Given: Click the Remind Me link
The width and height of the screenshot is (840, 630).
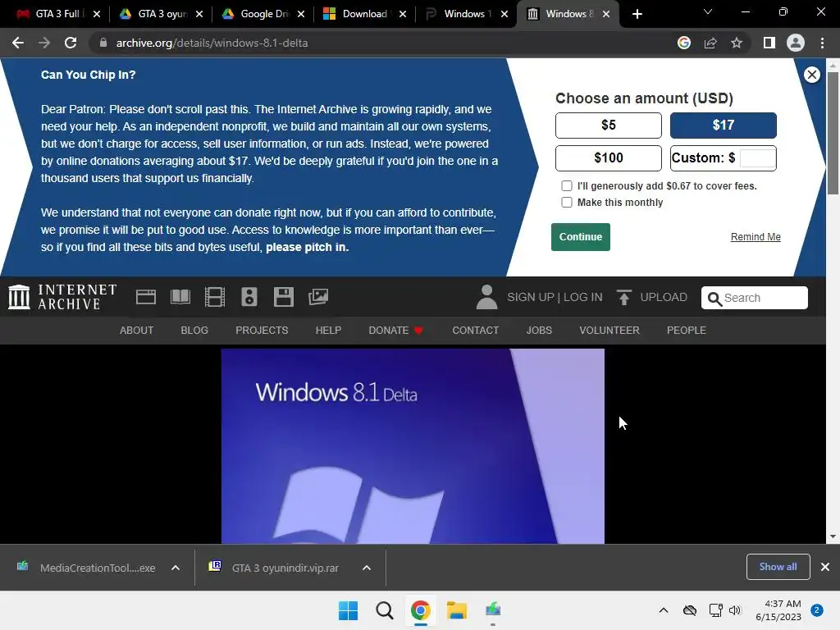Looking at the screenshot, I should (756, 237).
